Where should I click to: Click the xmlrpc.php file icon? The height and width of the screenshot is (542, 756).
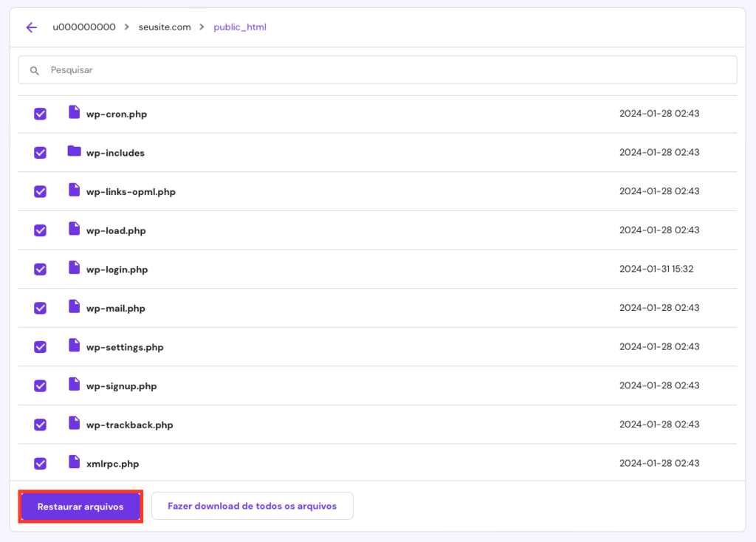click(x=74, y=463)
